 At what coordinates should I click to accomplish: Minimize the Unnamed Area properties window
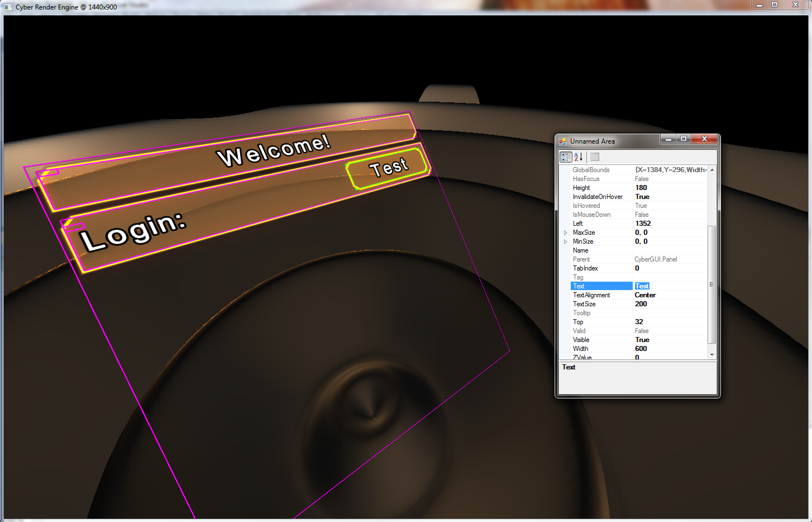[x=668, y=139]
